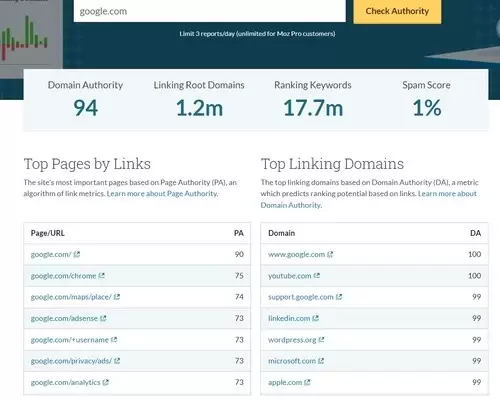Open external link icon beside support.google.com
Viewport: 500px width, 401px height.
point(339,297)
